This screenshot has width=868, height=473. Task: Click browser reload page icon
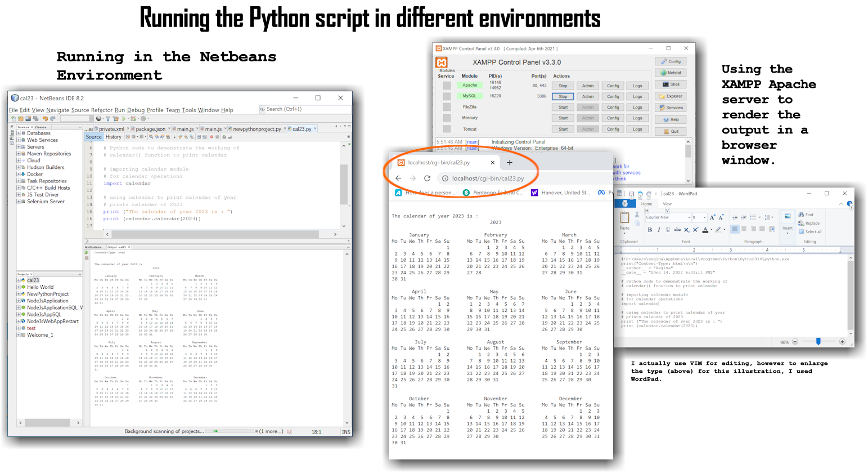pos(427,178)
